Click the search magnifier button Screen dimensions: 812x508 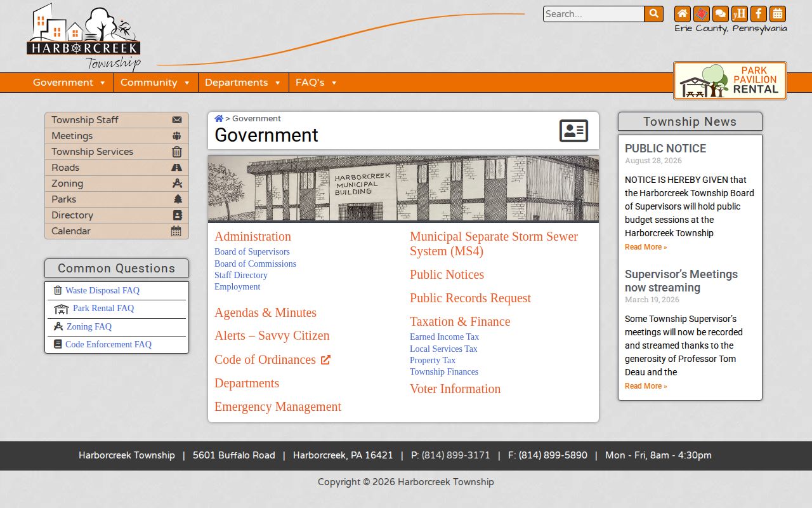coord(653,14)
